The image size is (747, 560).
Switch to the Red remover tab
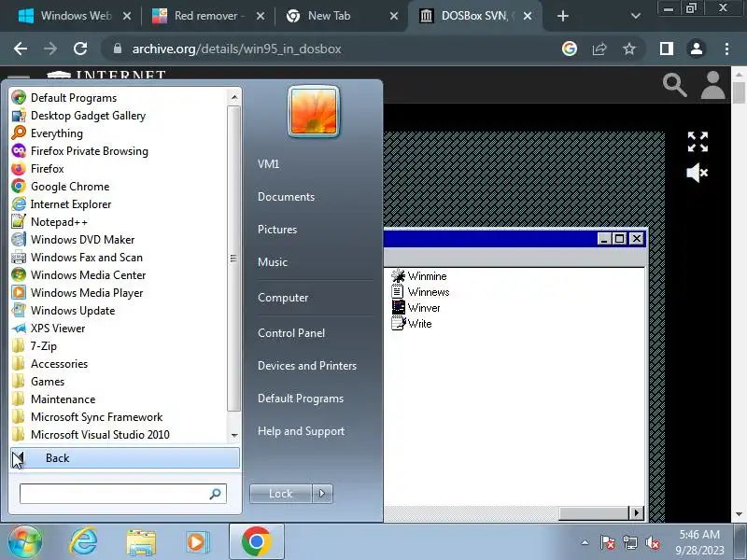click(207, 16)
